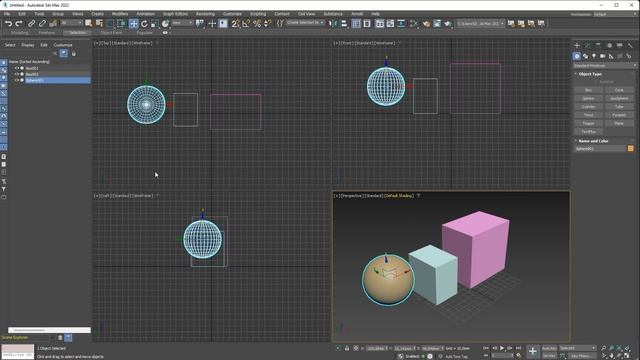Activate the Select and Move tool

coord(133,24)
